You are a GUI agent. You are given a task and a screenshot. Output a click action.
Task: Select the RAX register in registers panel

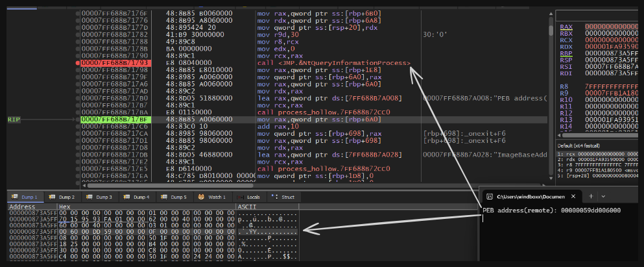click(566, 27)
